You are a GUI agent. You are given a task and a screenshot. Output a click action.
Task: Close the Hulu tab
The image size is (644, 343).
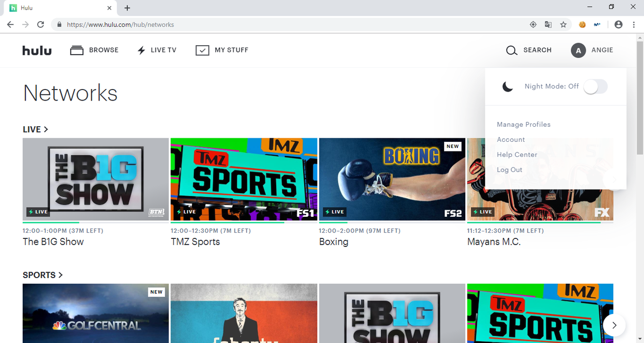[x=109, y=8]
